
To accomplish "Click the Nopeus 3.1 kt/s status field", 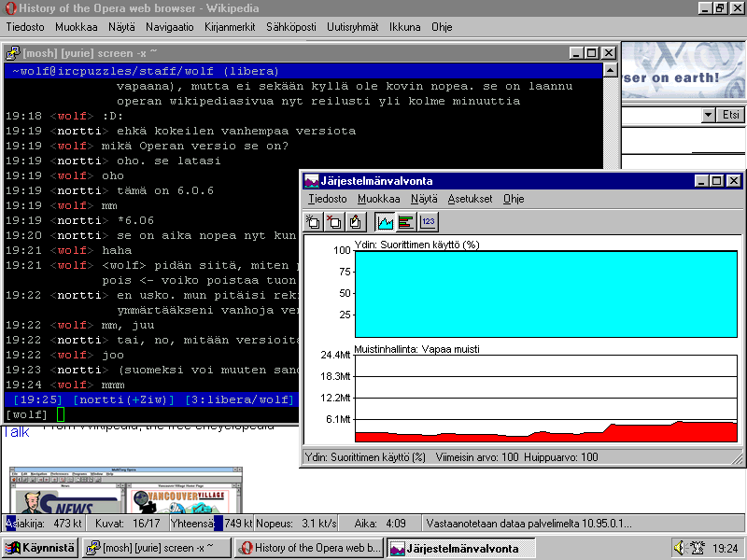I will coord(296,524).
